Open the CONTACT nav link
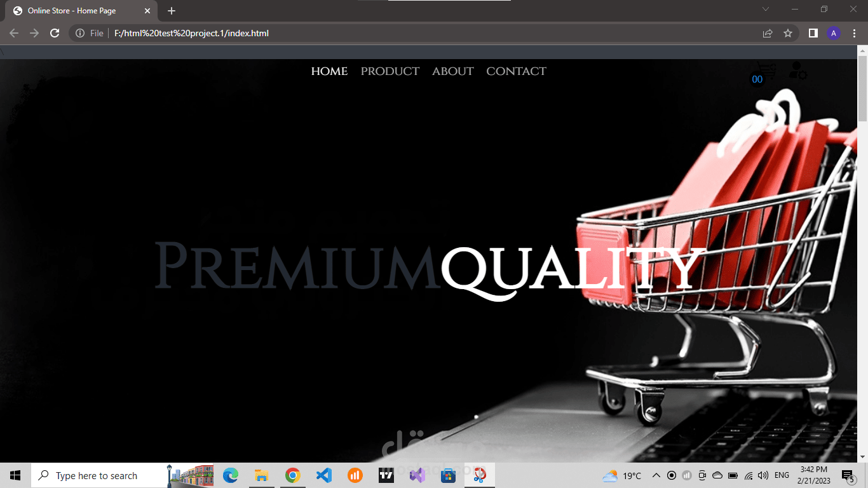The width and height of the screenshot is (868, 488). pos(516,71)
